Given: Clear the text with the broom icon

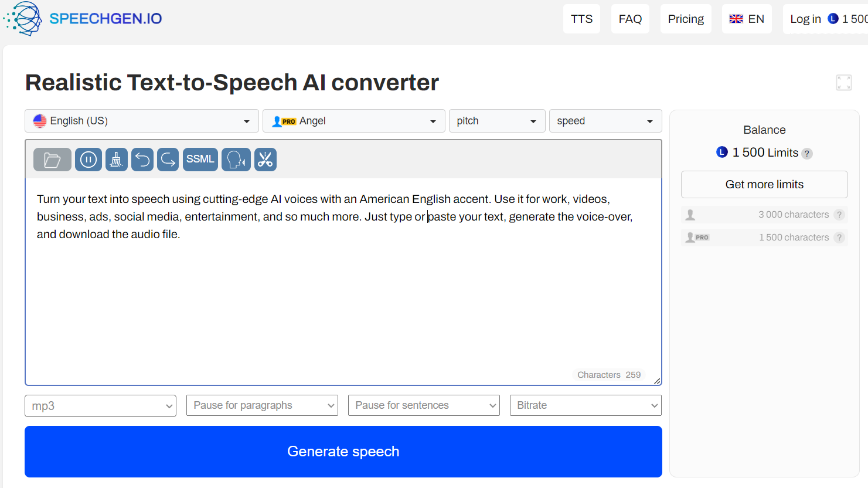Looking at the screenshot, I should tap(116, 159).
